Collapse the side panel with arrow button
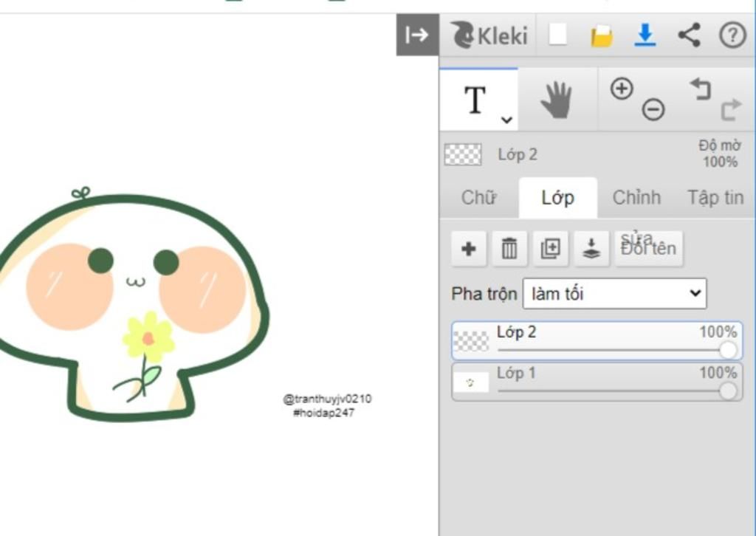 tap(418, 35)
